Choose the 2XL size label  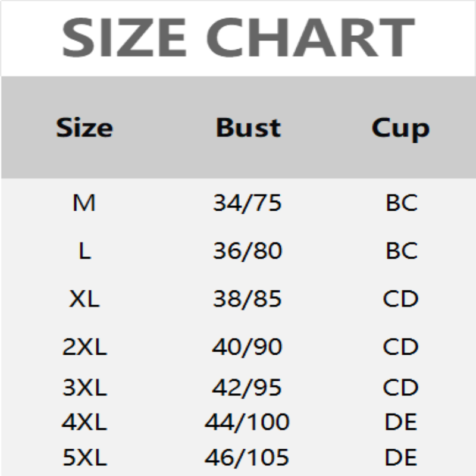point(84,346)
